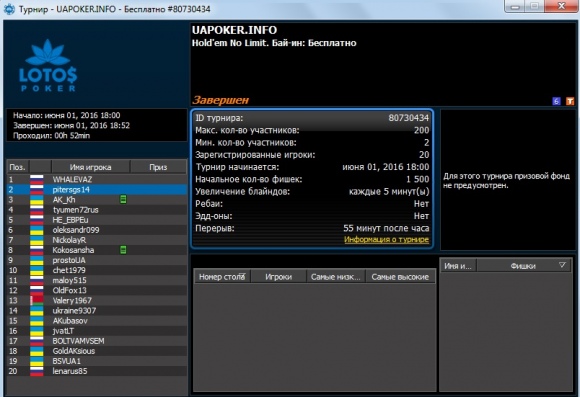Select player tyumen72rus in the list
Screen dimensions: 580x397
pos(97,210)
